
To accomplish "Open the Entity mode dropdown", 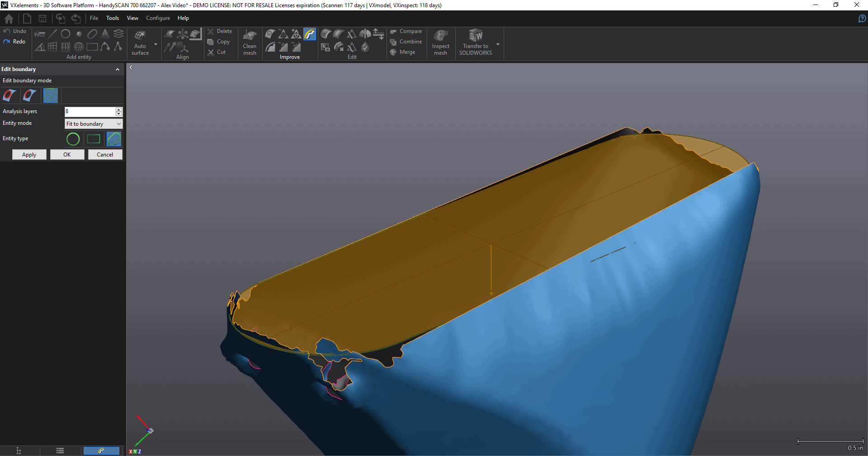I will click(94, 124).
